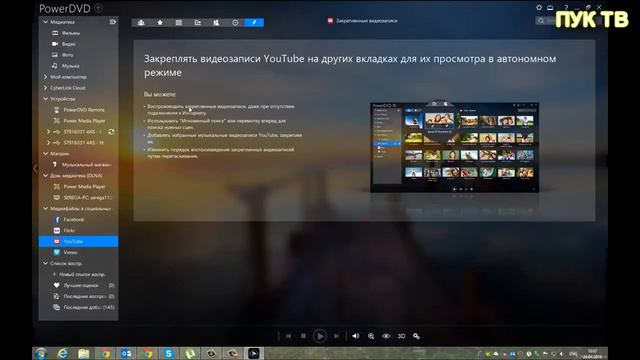Screen dimensions: 640x360
Task: Open Facebook media source
Action: tap(73, 220)
